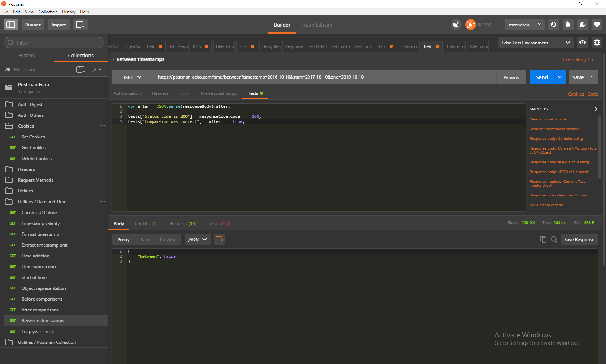The image size is (606, 364).
Task: Open Cookies folder options ellipsis
Action: click(102, 126)
